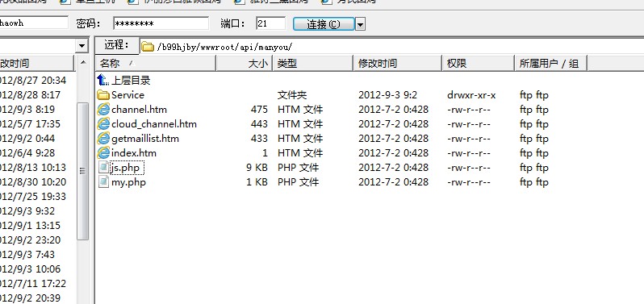Click the local panel vertical scrollbar thumb
Screen dimensions: 644x304
(83, 171)
